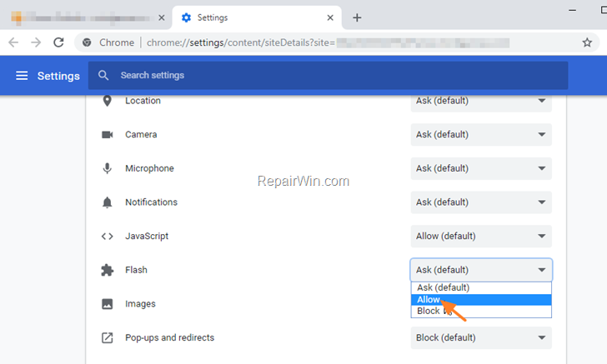Open the JavaScript Allow (default) dropdown
The height and width of the screenshot is (364, 607).
(x=481, y=236)
